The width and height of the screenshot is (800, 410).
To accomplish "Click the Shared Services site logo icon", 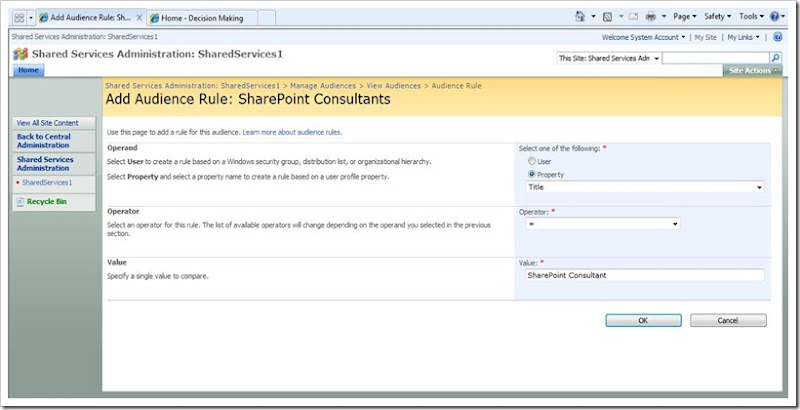I will click(20, 54).
